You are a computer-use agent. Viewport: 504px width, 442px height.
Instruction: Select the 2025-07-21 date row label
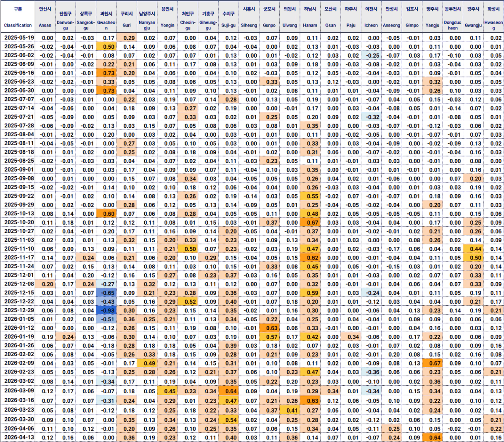pyautogui.click(x=19, y=117)
